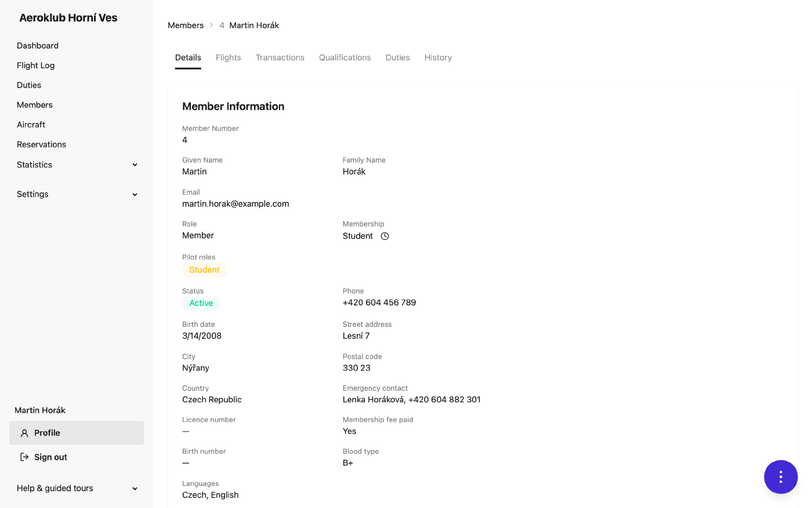Screen dimensions: 812x508
Task: Click the green Active status badge
Action: [201, 303]
